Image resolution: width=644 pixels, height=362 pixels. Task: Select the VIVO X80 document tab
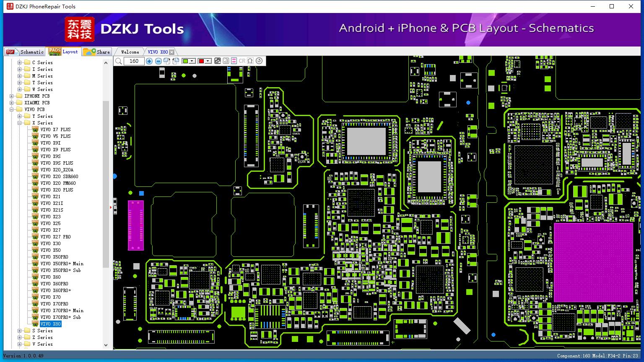(158, 52)
